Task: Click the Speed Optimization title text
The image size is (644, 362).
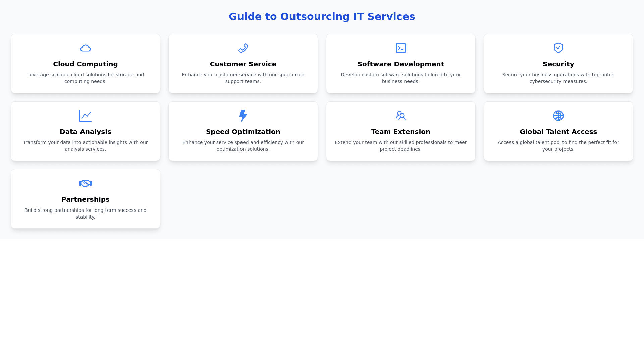Action: [243, 132]
